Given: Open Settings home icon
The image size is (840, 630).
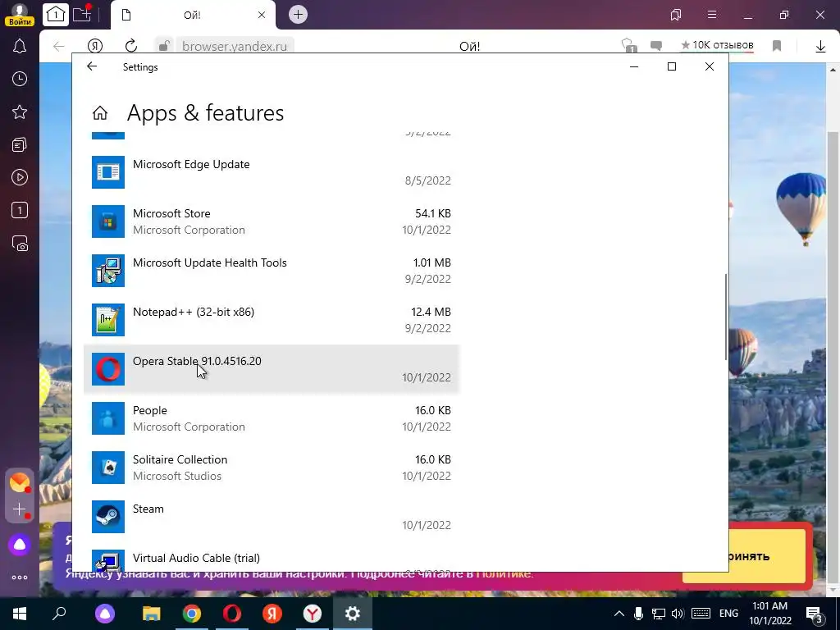Looking at the screenshot, I should point(99,113).
